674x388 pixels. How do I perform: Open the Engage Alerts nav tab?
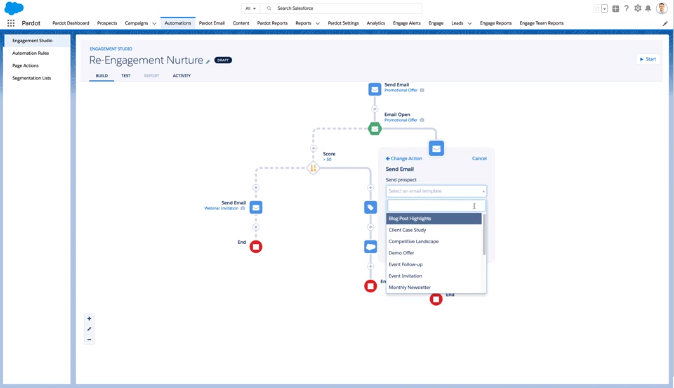407,23
